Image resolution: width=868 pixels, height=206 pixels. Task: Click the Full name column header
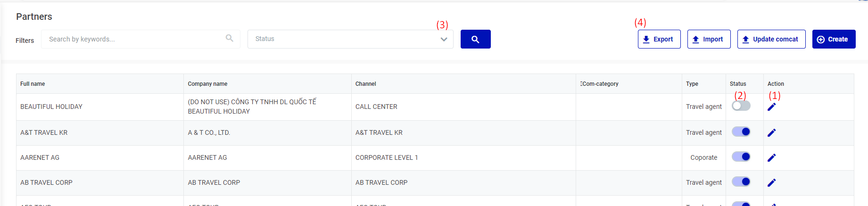[33, 84]
